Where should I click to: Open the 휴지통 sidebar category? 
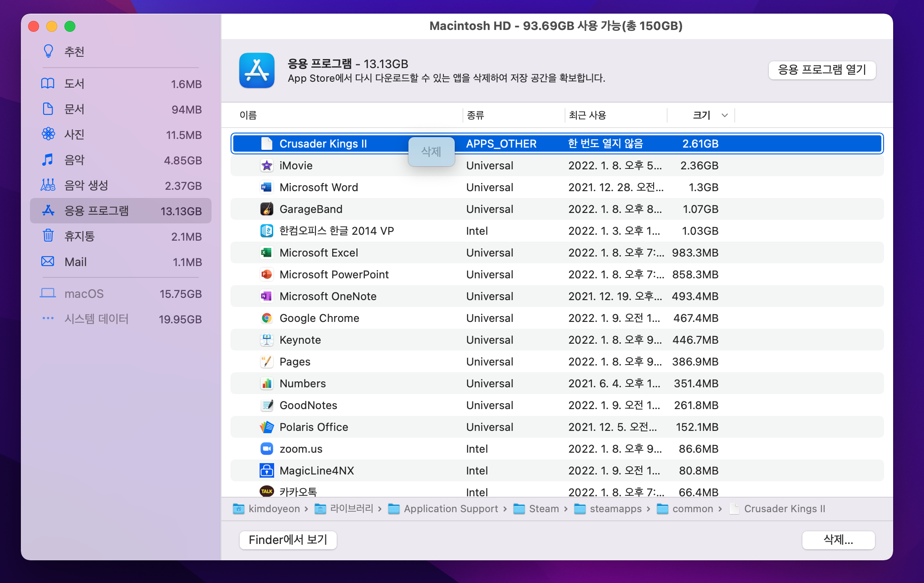coord(79,237)
